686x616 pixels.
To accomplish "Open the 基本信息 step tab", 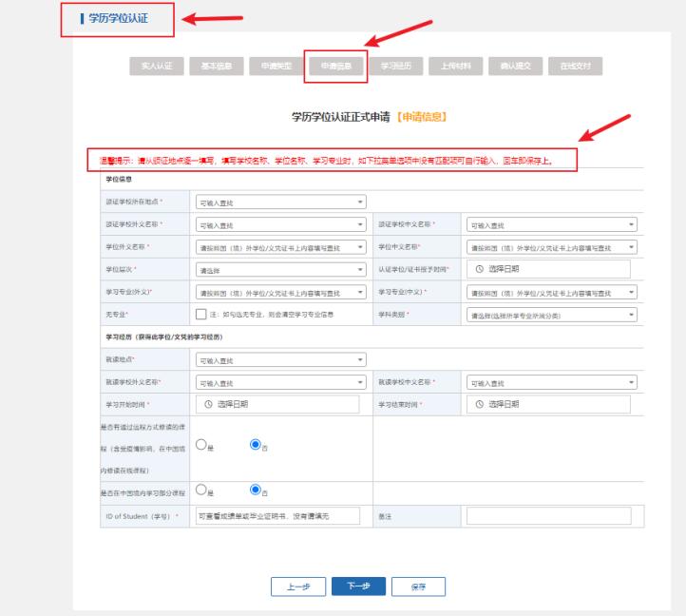I will tap(217, 67).
